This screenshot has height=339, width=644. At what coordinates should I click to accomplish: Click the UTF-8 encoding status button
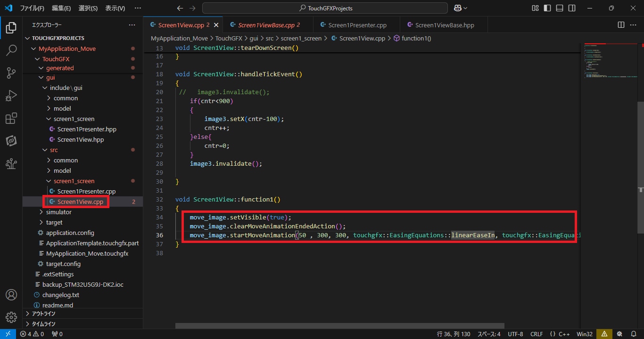point(515,334)
